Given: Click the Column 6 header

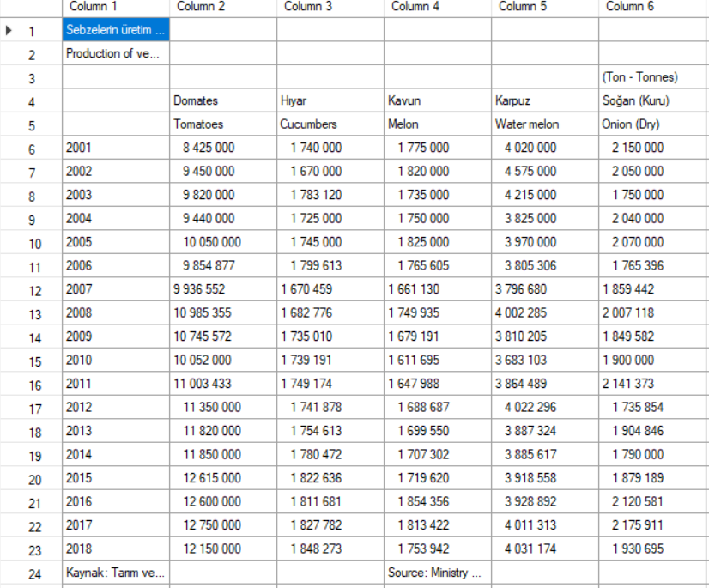Looking at the screenshot, I should click(653, 8).
